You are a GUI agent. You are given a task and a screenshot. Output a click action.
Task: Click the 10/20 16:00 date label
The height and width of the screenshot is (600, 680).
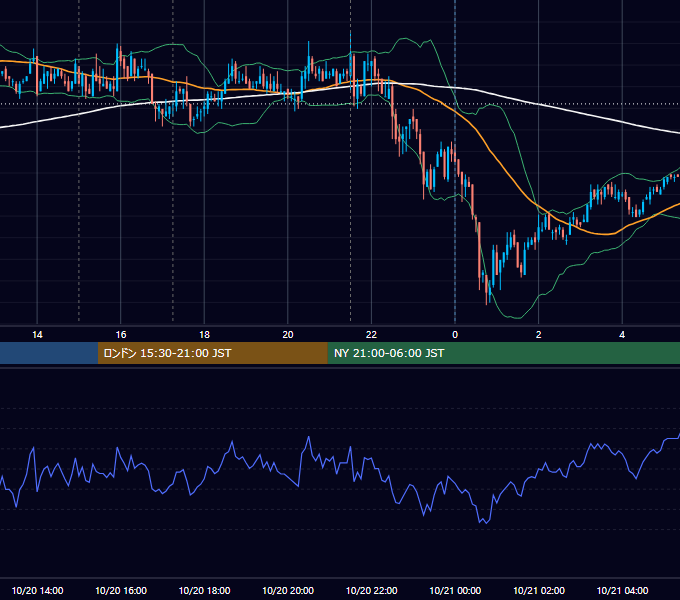121,590
